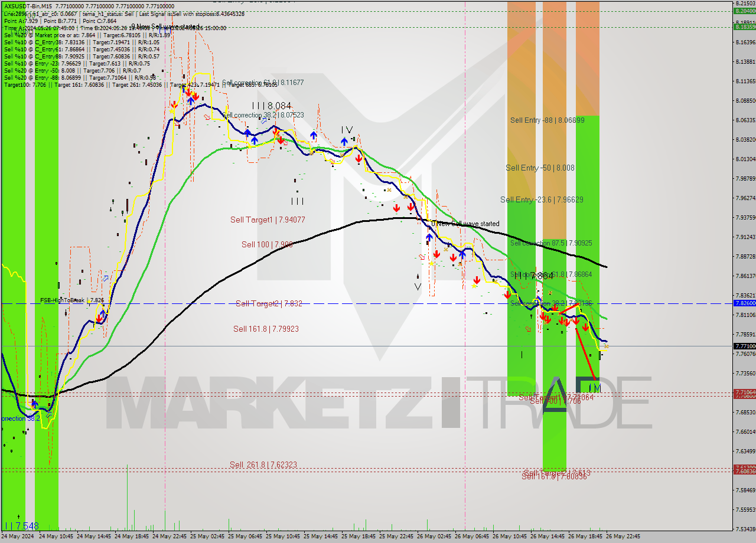Click the 7.9375 price axis value

pos(745,217)
